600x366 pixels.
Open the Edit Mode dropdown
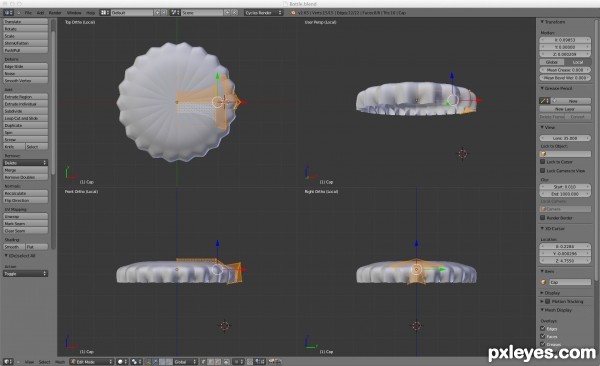pyautogui.click(x=92, y=361)
